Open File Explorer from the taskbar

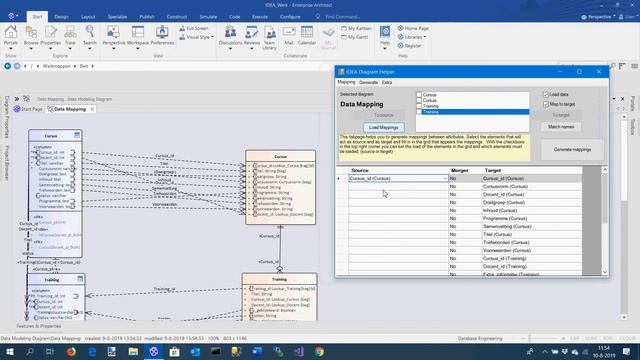point(133,351)
